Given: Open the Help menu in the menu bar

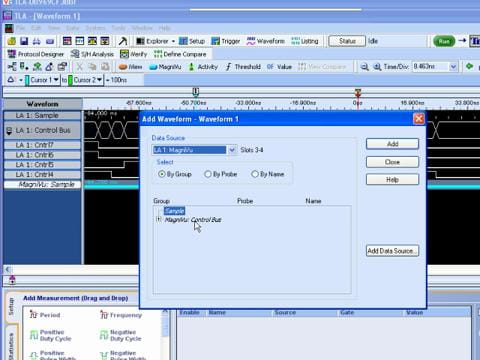Looking at the screenshot, I should tap(164, 28).
